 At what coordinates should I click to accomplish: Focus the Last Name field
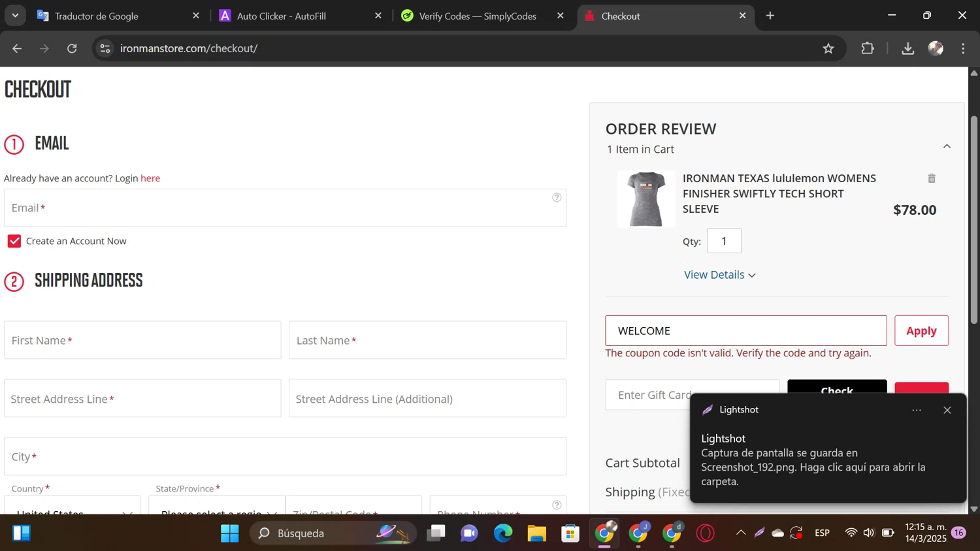click(x=427, y=340)
